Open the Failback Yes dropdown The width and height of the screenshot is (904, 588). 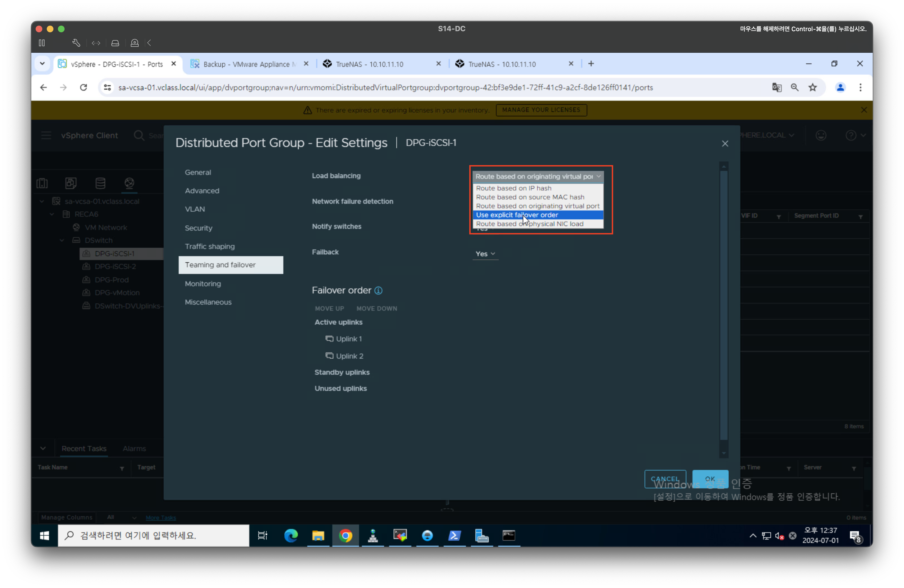(x=485, y=254)
